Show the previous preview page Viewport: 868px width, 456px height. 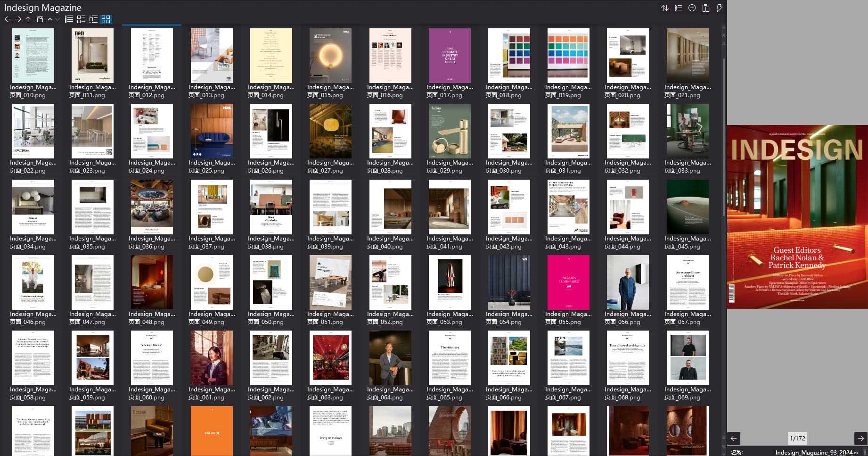coord(734,438)
